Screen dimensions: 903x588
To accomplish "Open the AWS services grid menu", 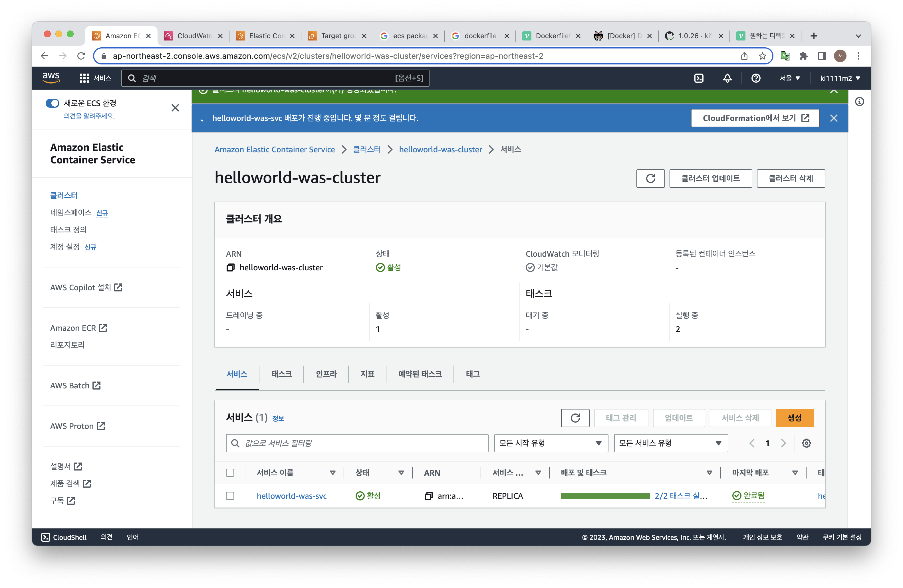I will [84, 78].
